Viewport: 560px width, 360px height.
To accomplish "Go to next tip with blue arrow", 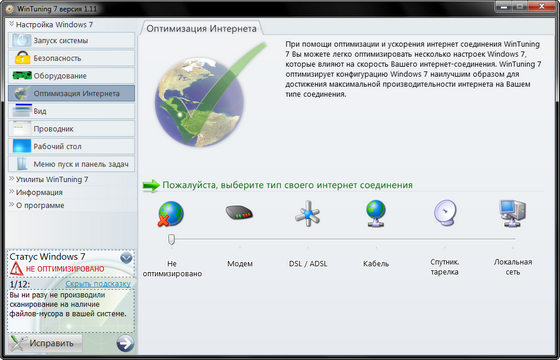I will [125, 343].
